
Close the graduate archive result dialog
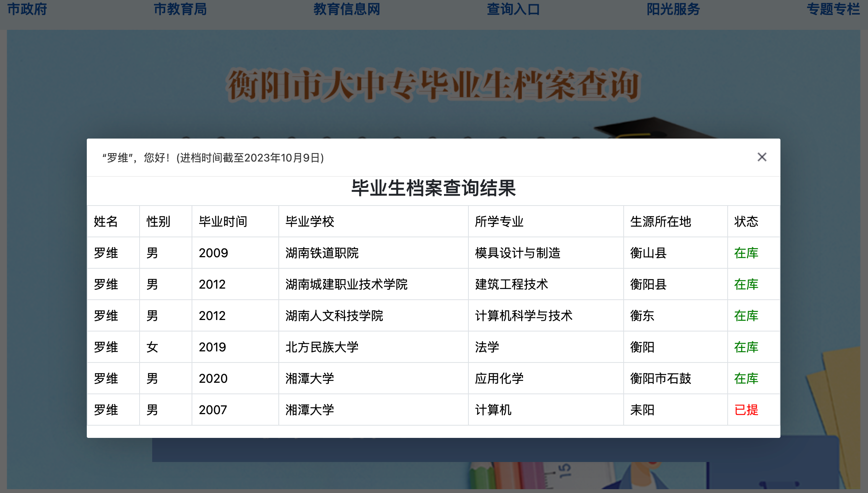tap(762, 157)
